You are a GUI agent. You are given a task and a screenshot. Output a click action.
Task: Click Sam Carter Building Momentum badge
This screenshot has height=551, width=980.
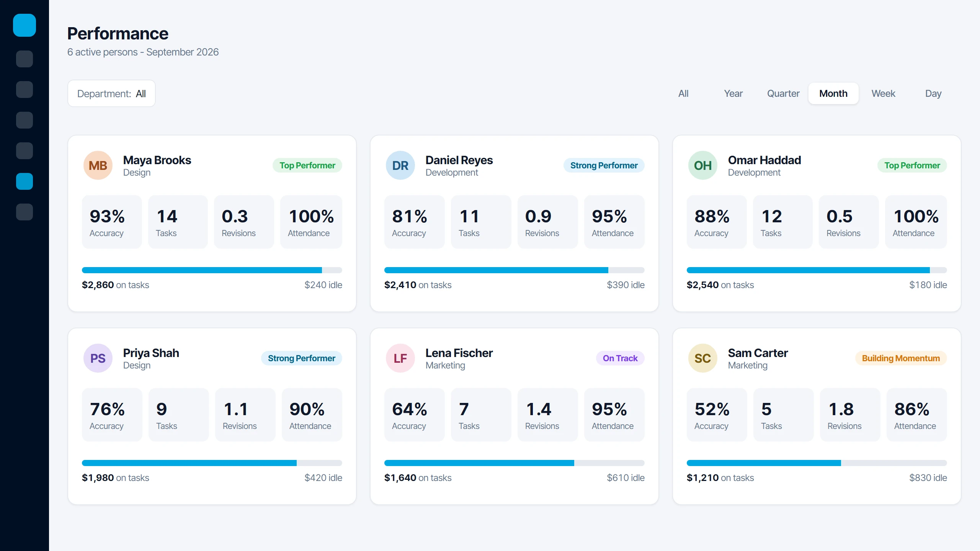[901, 358]
